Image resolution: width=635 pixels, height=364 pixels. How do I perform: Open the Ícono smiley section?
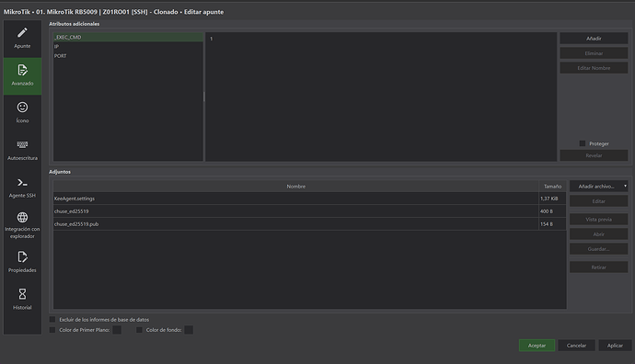click(22, 113)
